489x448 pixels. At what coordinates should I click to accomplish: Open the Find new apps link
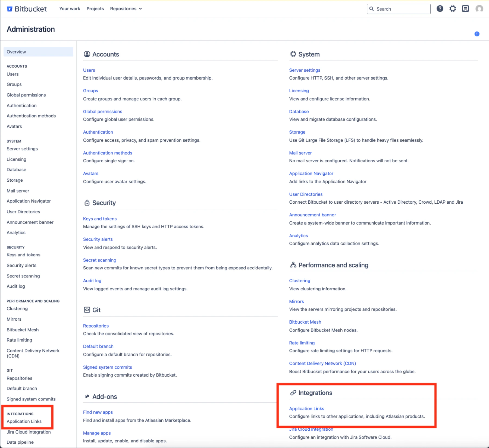pyautogui.click(x=98, y=412)
